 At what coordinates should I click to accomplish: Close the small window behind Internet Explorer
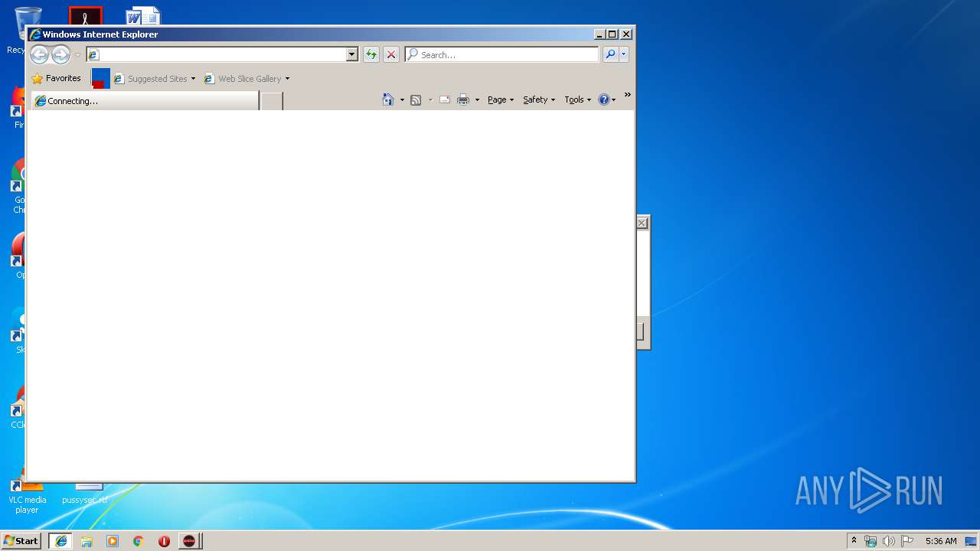click(x=642, y=223)
